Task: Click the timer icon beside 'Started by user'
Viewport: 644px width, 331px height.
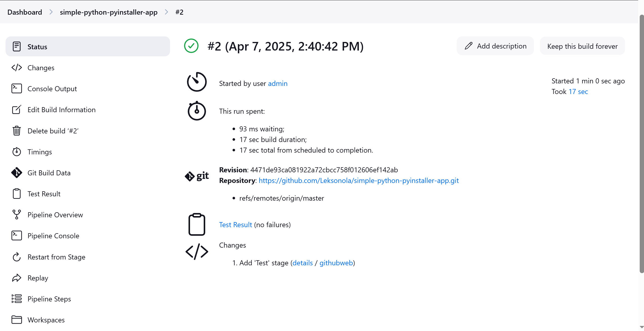Action: click(197, 82)
